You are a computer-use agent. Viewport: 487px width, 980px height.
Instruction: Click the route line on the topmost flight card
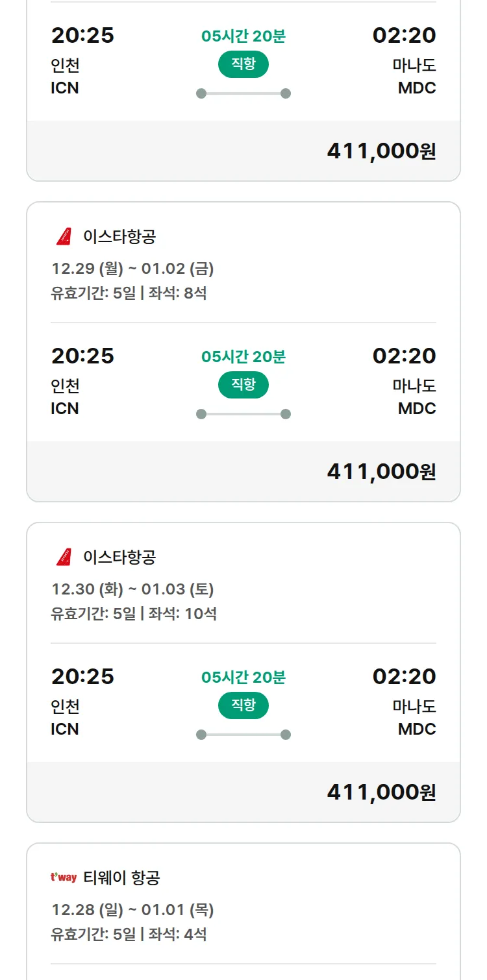pyautogui.click(x=243, y=93)
